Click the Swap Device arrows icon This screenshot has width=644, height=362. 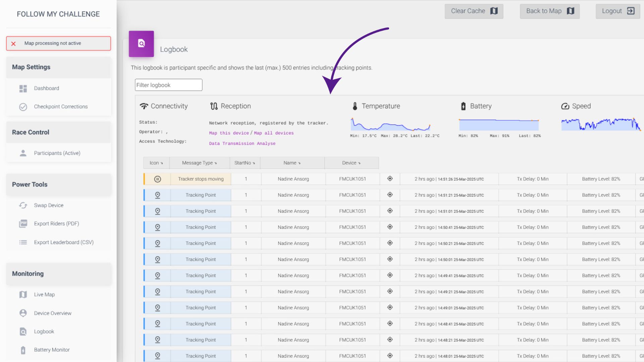pyautogui.click(x=23, y=205)
